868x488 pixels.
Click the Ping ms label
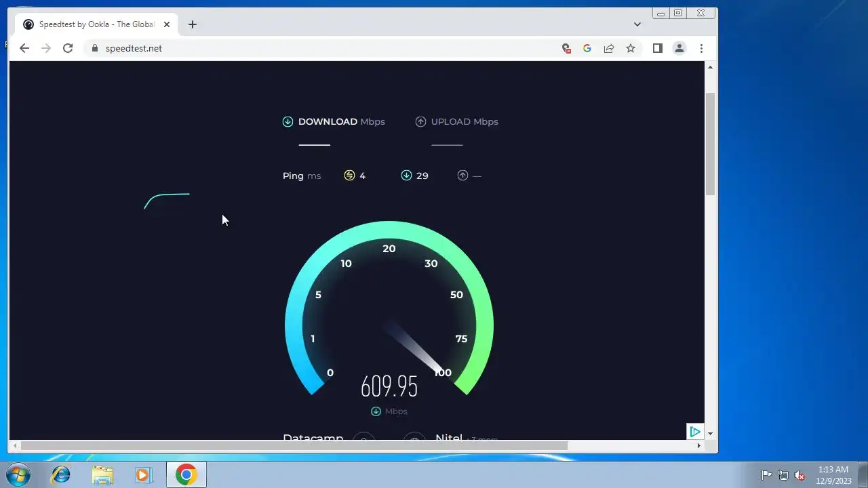(x=302, y=176)
